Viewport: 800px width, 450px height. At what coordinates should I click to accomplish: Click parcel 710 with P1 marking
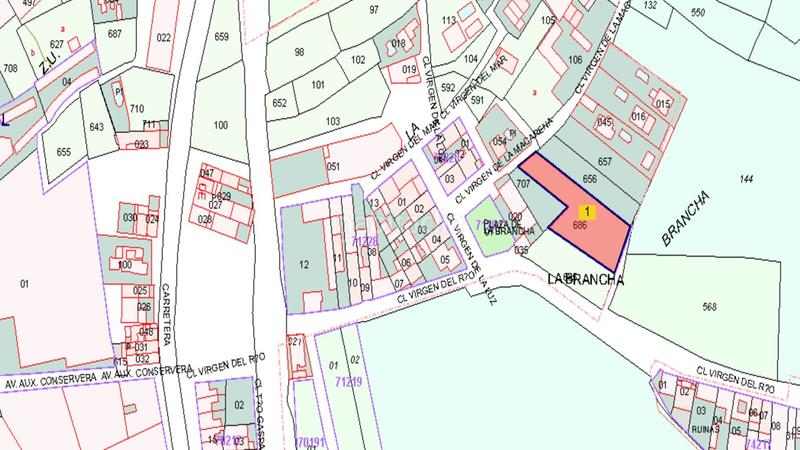[x=136, y=108]
